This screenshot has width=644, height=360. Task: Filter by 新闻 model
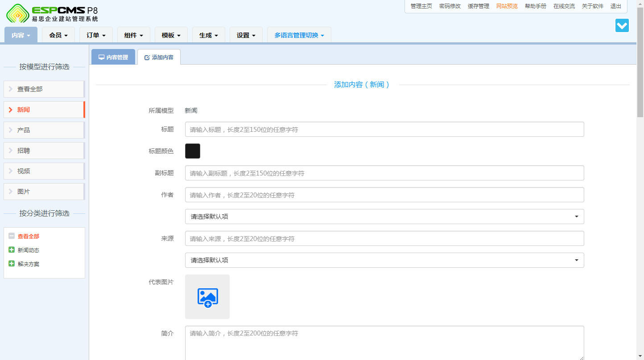pyautogui.click(x=44, y=110)
